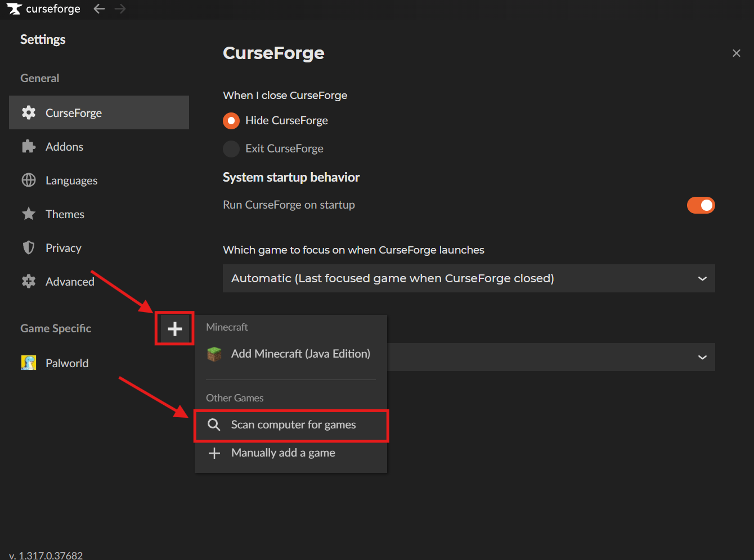
Task: Click the Game Specific section label
Action: [x=56, y=328]
